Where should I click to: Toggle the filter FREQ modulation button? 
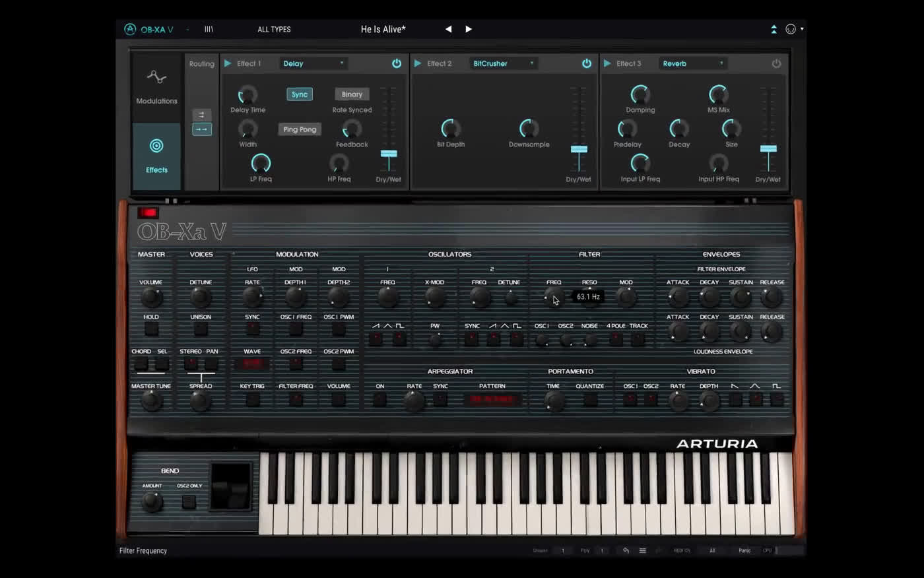[296, 399]
